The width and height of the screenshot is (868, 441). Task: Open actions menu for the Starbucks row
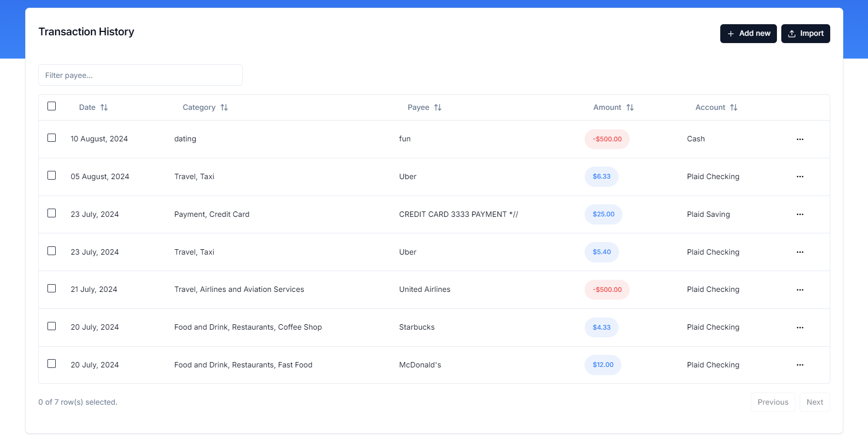coord(800,328)
